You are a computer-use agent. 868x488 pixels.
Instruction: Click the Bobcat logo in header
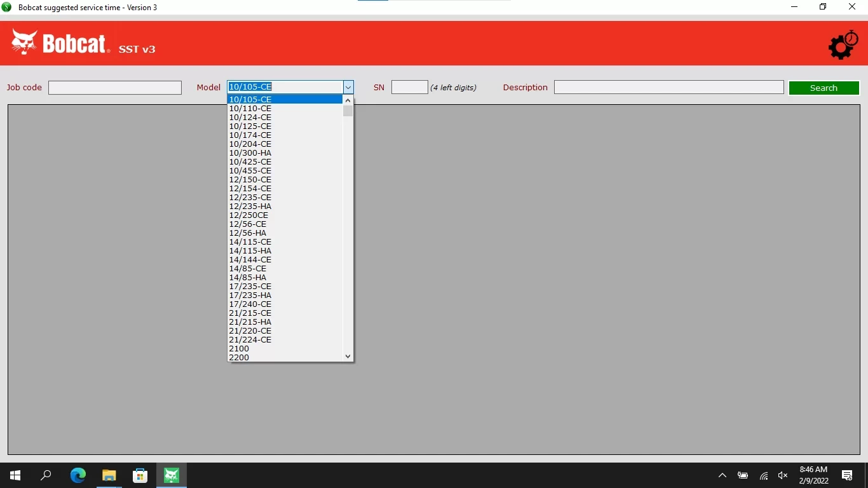point(60,43)
